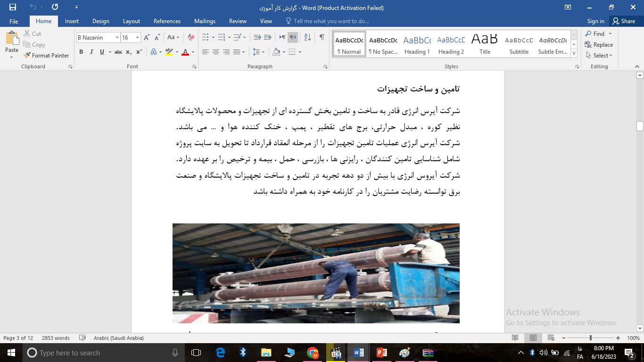The image size is (644, 362).
Task: Click the Clear All Formatting icon
Action: click(191, 37)
